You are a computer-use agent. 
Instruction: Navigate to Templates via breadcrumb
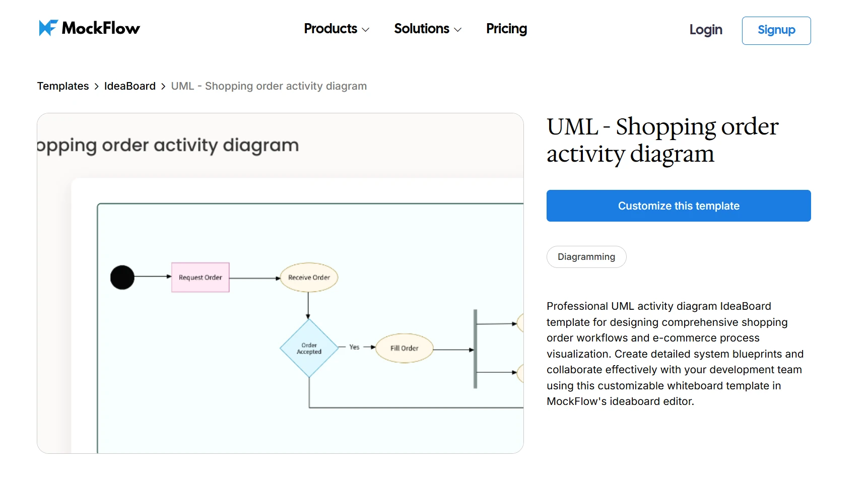(x=62, y=86)
